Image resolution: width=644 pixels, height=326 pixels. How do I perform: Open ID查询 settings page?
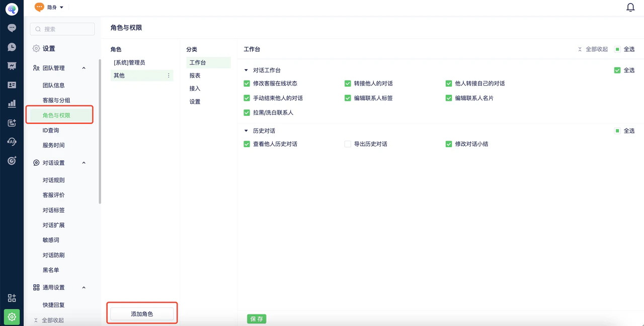51,131
